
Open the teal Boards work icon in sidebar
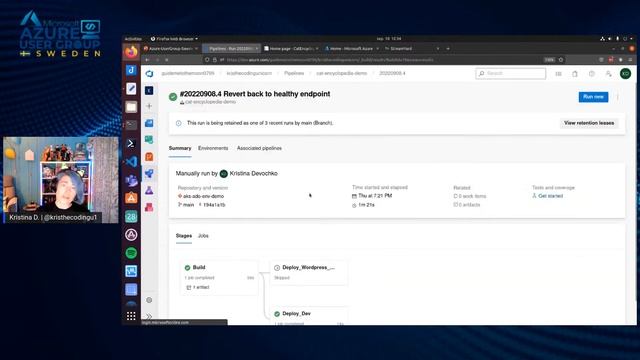click(149, 140)
